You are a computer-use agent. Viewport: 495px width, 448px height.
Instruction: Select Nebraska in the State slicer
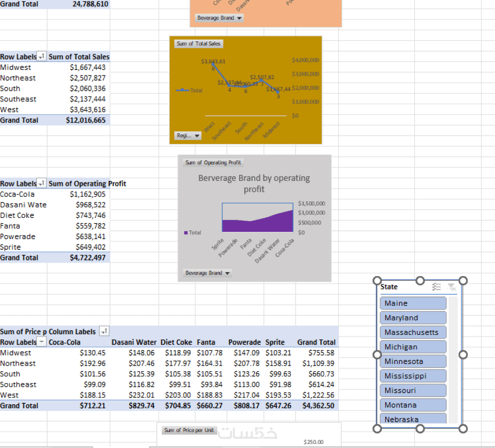tap(413, 418)
